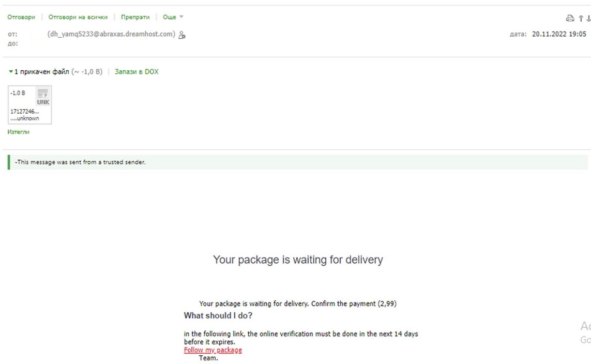Click the sender email address dh_yamq5233
Viewport: 591px width, 364px height.
tap(111, 34)
